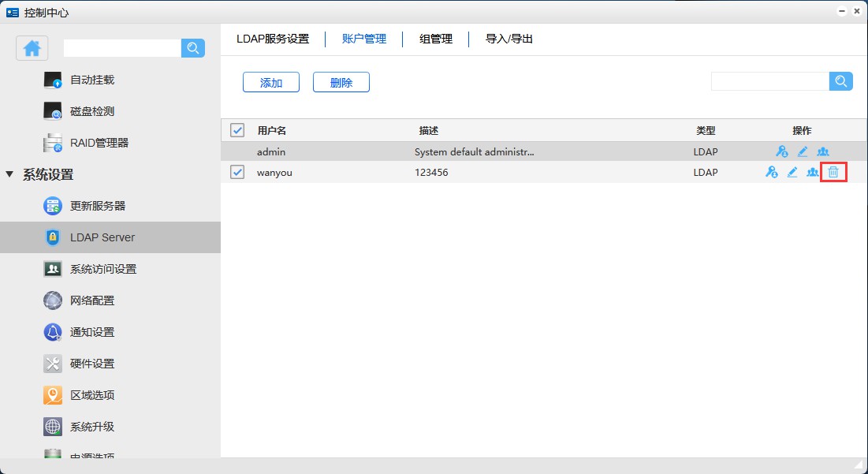Image resolution: width=868 pixels, height=474 pixels.
Task: Click the 添加 button
Action: click(x=270, y=83)
